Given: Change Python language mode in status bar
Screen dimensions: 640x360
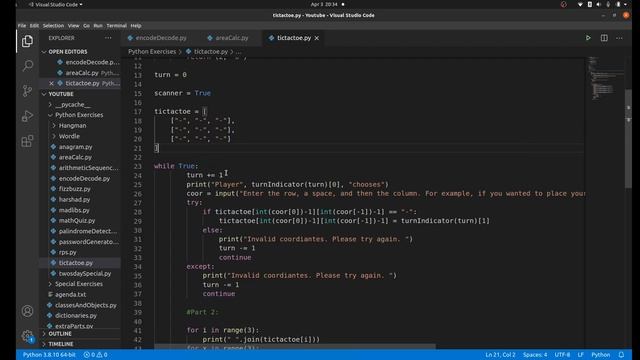Looking at the screenshot, I should point(600,355).
